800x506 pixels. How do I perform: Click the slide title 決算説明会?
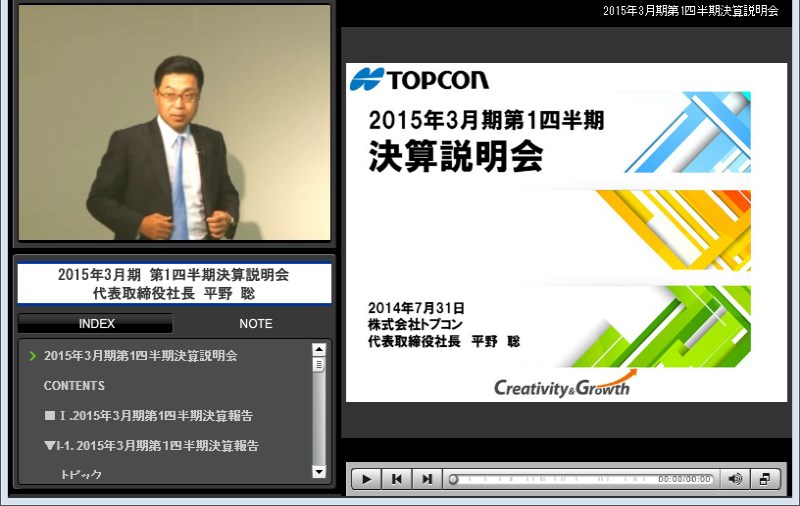pos(456,156)
